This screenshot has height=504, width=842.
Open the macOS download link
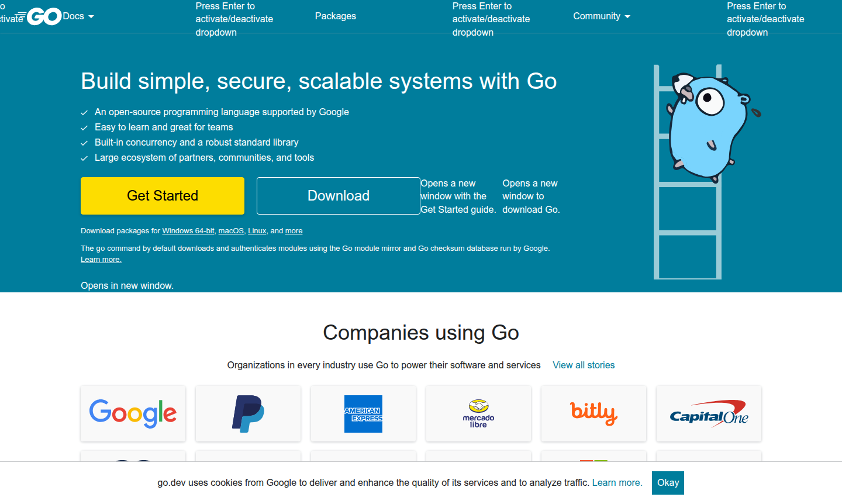pos(230,230)
